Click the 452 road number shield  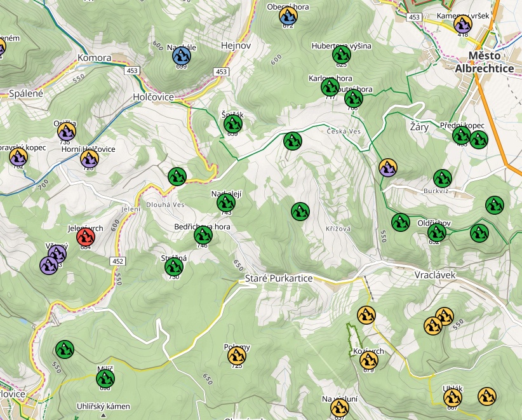(117, 261)
